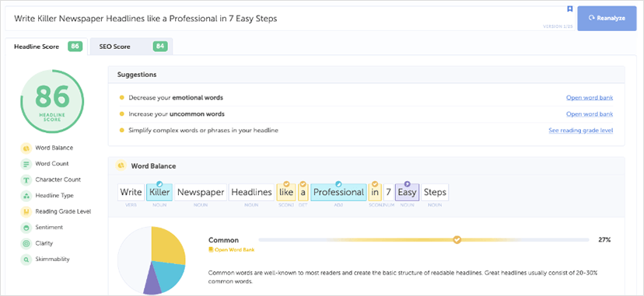Click the check badge icon above 'a'
644x296 pixels.
click(303, 184)
